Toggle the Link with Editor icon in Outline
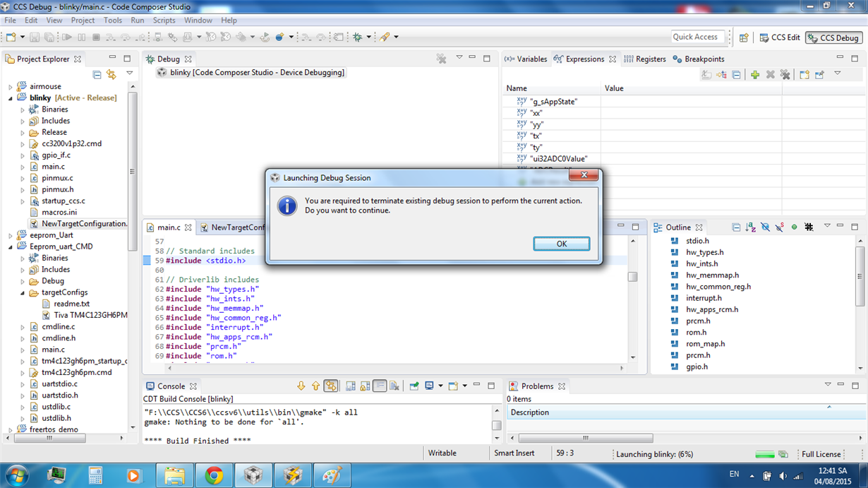The height and width of the screenshot is (488, 868). (x=794, y=226)
